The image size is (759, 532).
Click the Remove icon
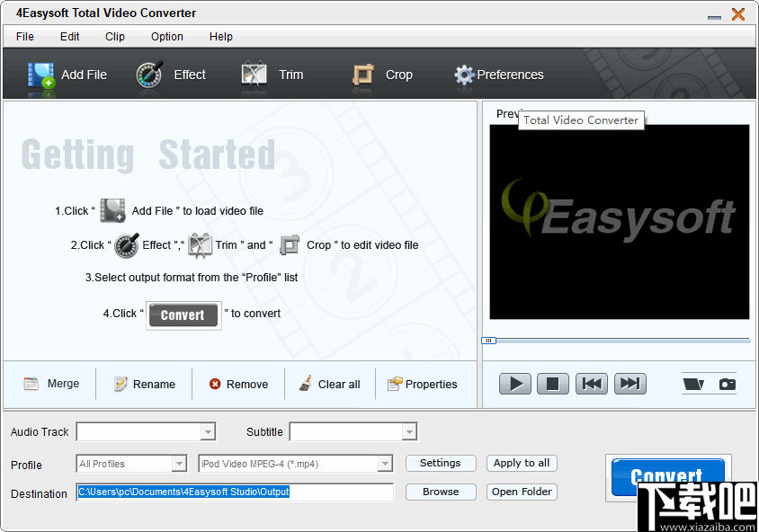(x=213, y=384)
